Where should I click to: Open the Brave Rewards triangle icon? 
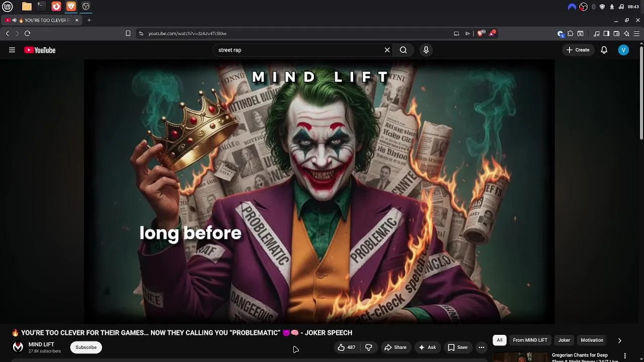click(493, 33)
